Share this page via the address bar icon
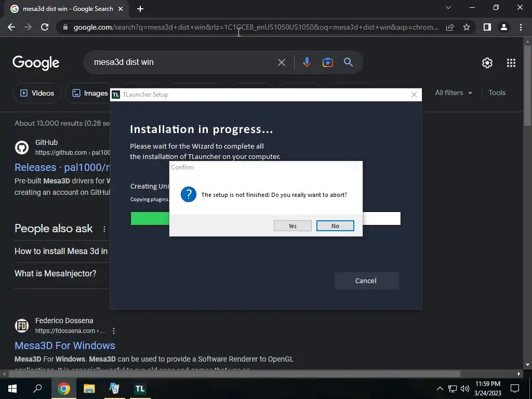532x399 pixels. (450, 27)
